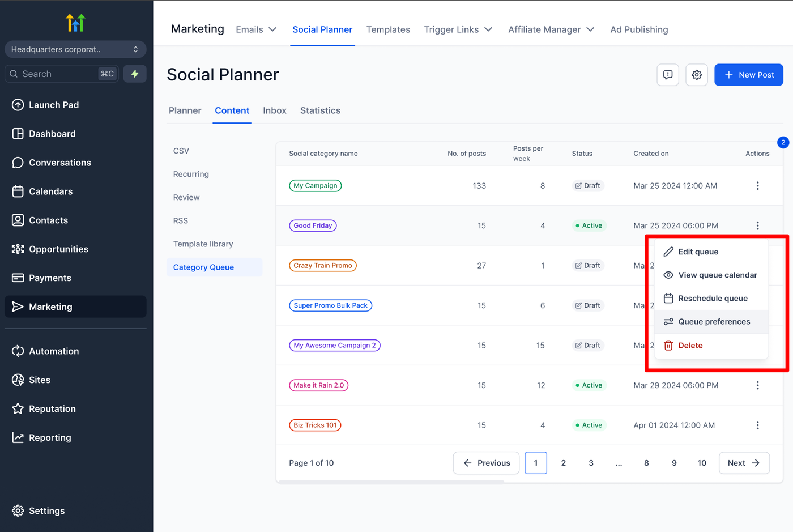Screen dimensions: 793x532
Task: Go to Opportunities in the sidebar
Action: [58, 249]
